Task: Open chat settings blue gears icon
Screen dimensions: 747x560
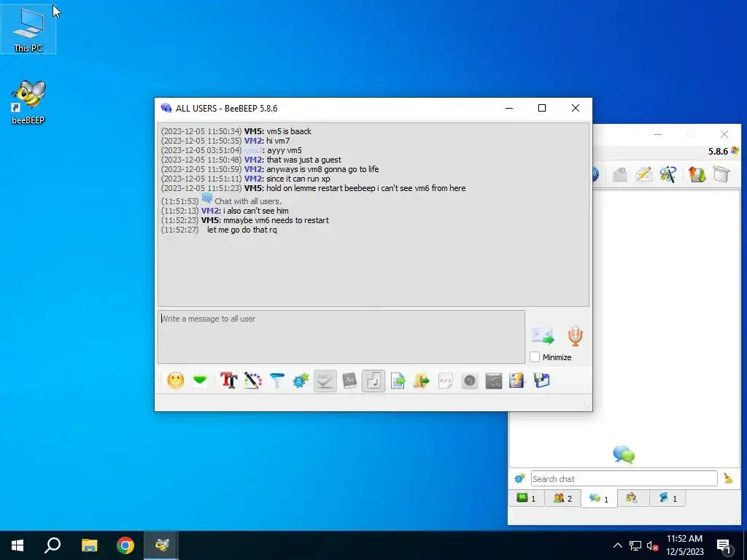Action: coord(301,381)
